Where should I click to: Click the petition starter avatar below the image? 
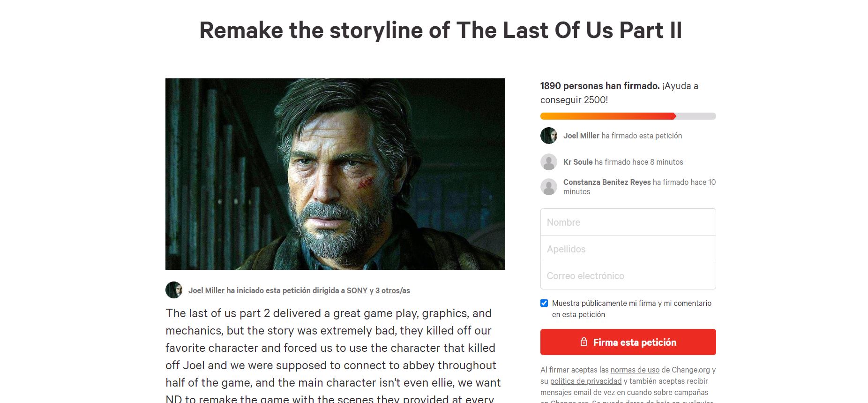pos(174,290)
